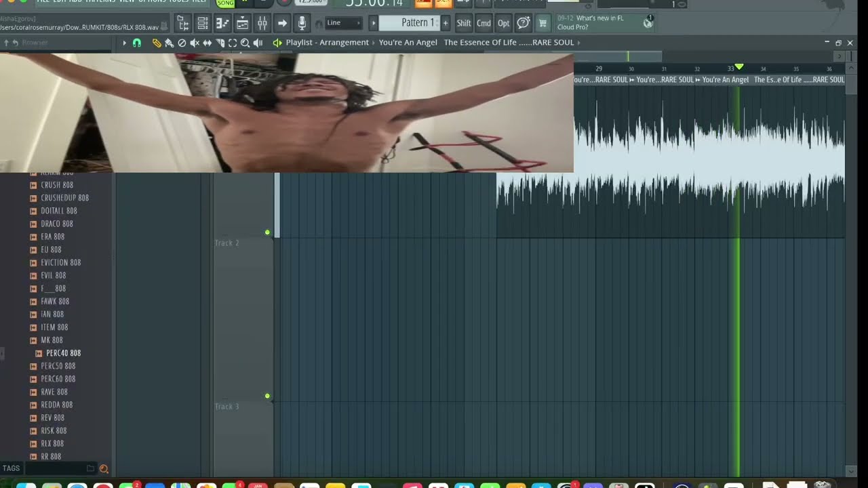Open the Mixer icon
Image resolution: width=868 pixels, height=488 pixels.
262,24
